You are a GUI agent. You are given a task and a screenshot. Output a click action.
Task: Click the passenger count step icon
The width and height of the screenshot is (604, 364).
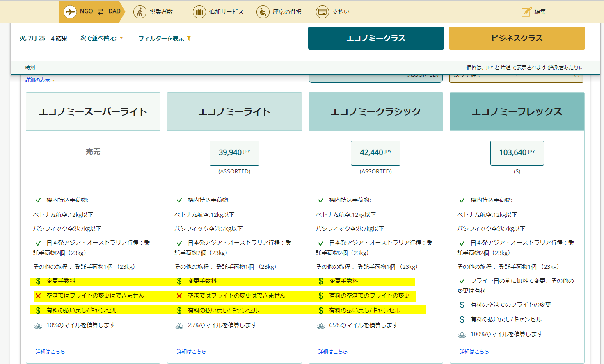(140, 12)
